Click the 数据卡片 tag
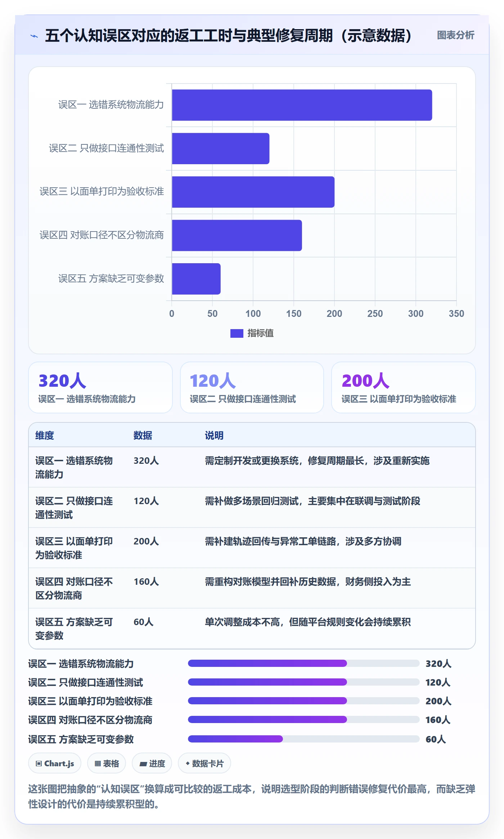504x839 pixels. [x=204, y=763]
